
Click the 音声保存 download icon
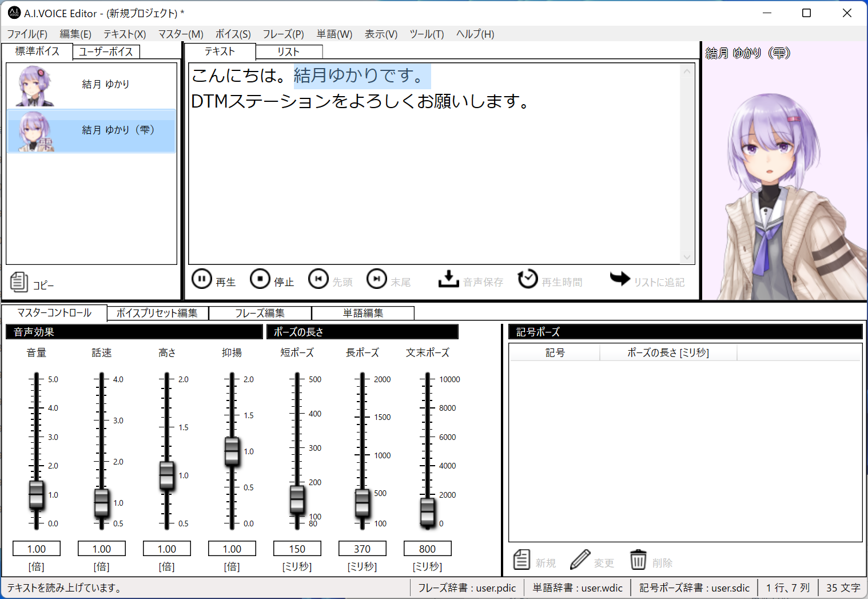tap(448, 279)
